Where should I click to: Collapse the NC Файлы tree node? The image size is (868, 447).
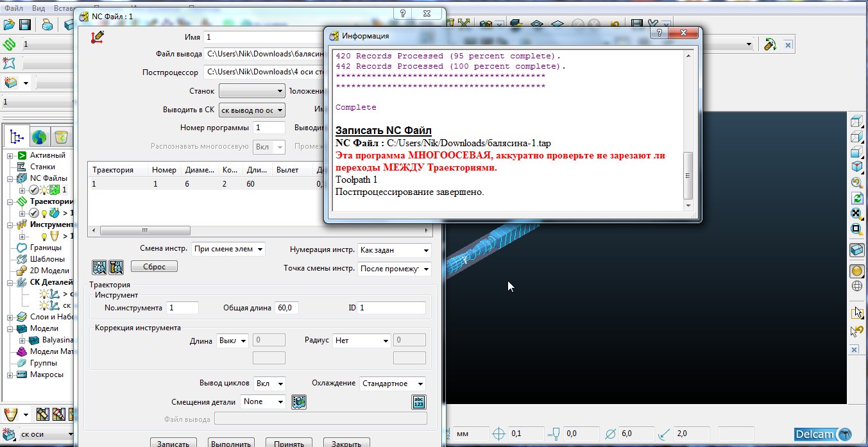(x=10, y=178)
